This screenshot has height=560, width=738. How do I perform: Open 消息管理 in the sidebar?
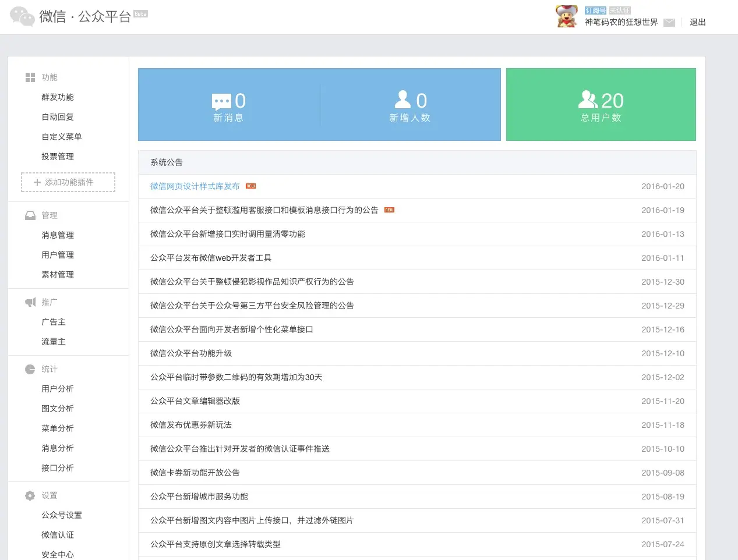[58, 235]
